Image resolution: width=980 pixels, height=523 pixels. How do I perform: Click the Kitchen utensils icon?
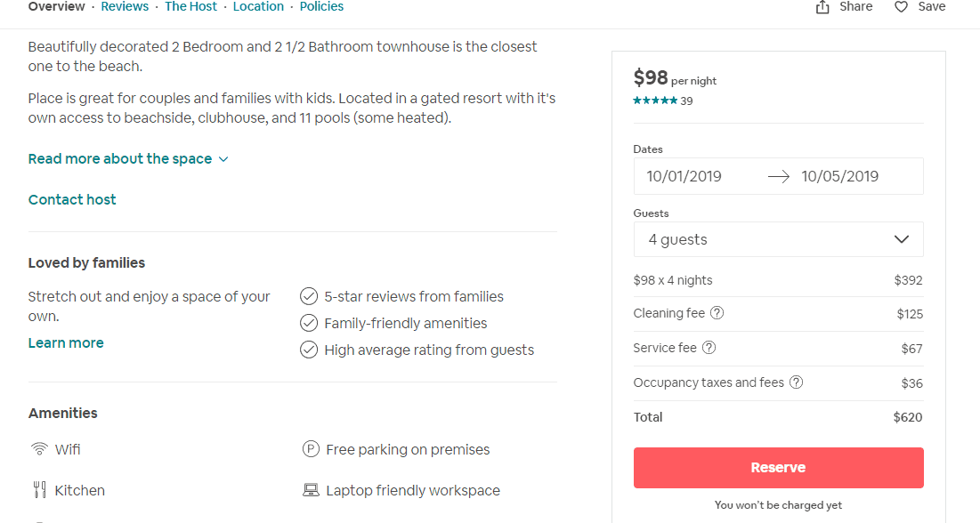[x=39, y=490]
